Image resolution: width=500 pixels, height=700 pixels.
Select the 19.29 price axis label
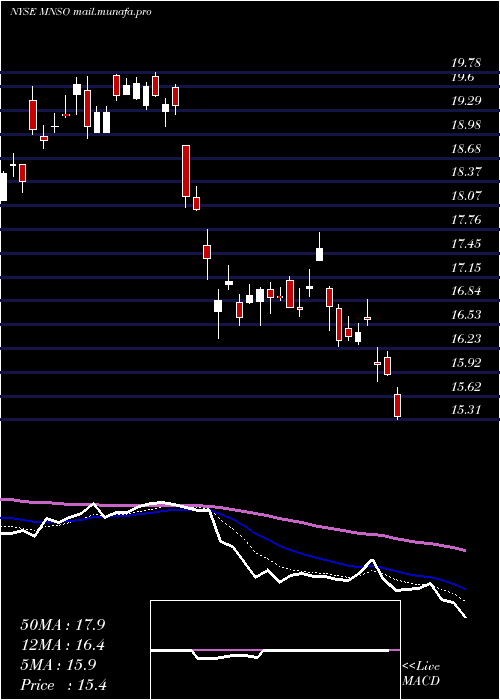[467, 101]
